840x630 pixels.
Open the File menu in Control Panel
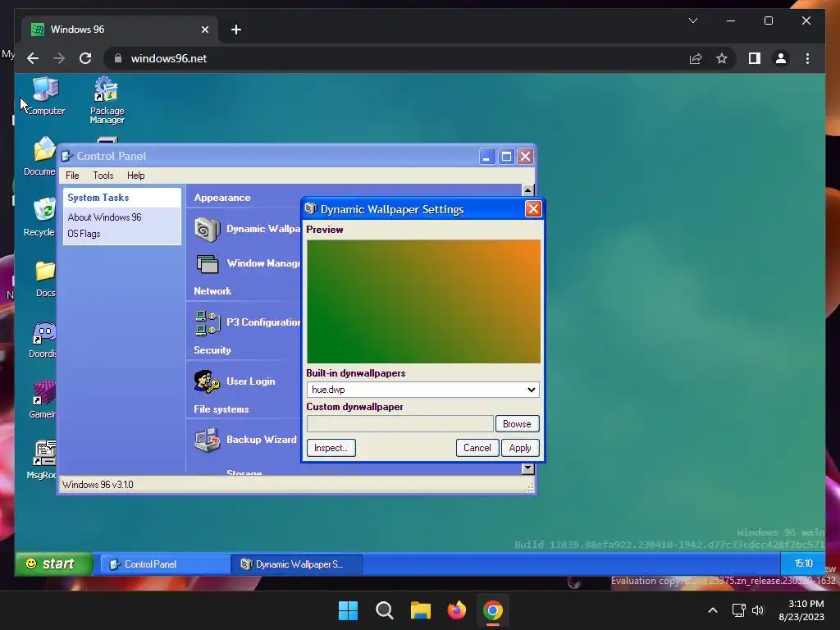(72, 176)
